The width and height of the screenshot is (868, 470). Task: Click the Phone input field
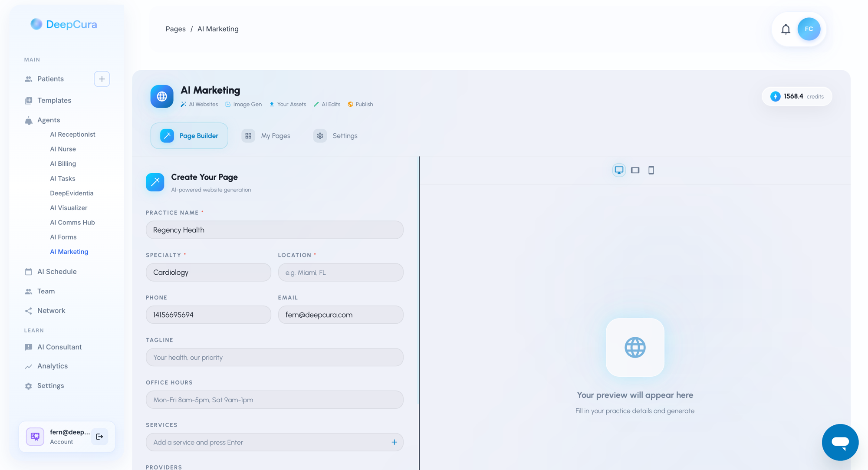pyautogui.click(x=208, y=315)
